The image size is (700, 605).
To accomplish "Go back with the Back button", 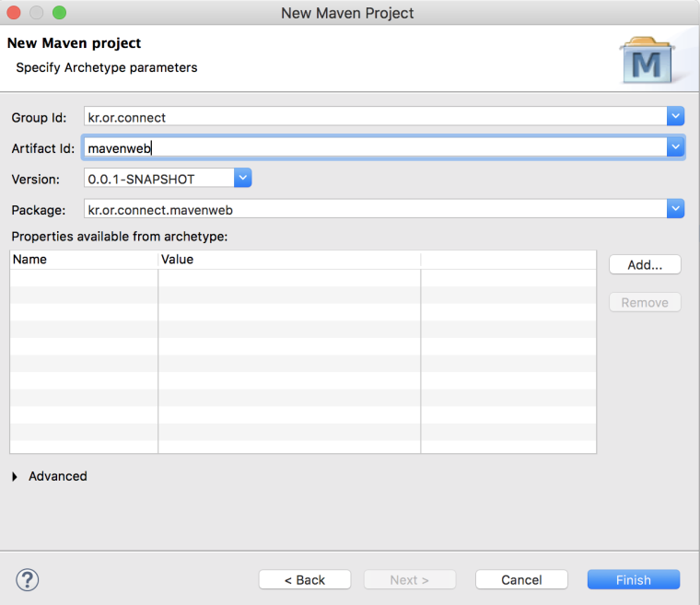I will (305, 579).
